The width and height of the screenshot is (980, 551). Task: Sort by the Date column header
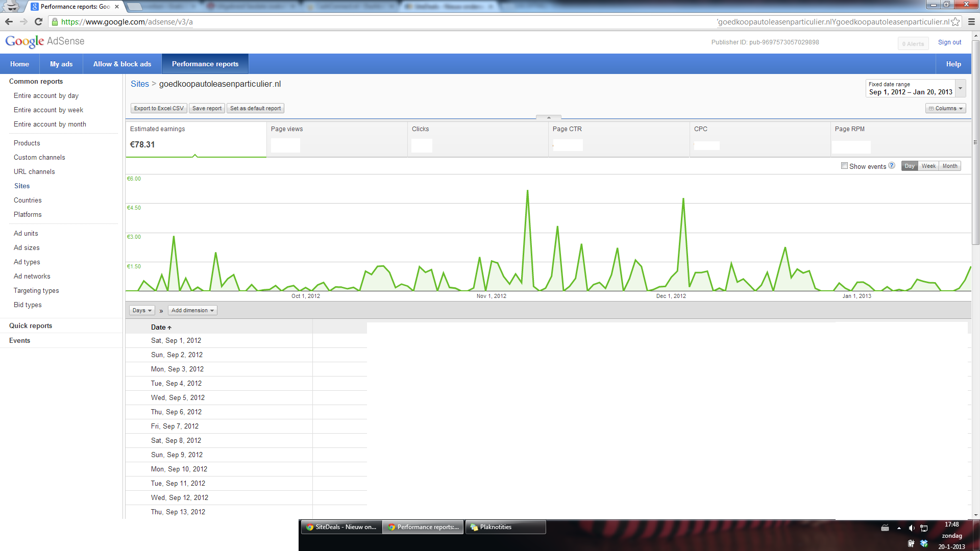(161, 327)
